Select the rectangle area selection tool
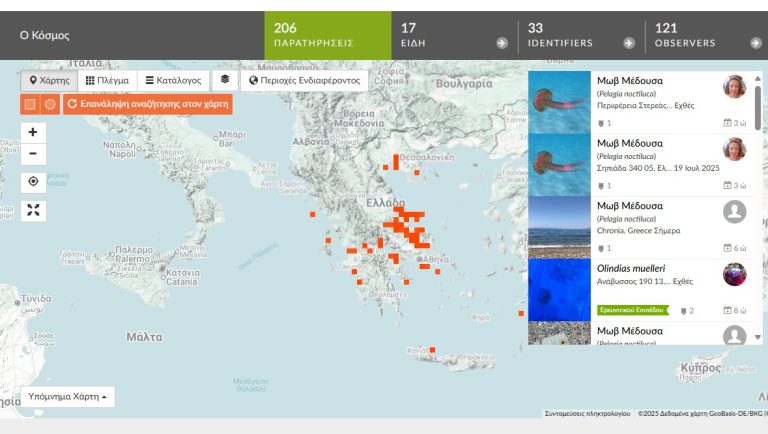The height and width of the screenshot is (434, 768). (x=30, y=104)
